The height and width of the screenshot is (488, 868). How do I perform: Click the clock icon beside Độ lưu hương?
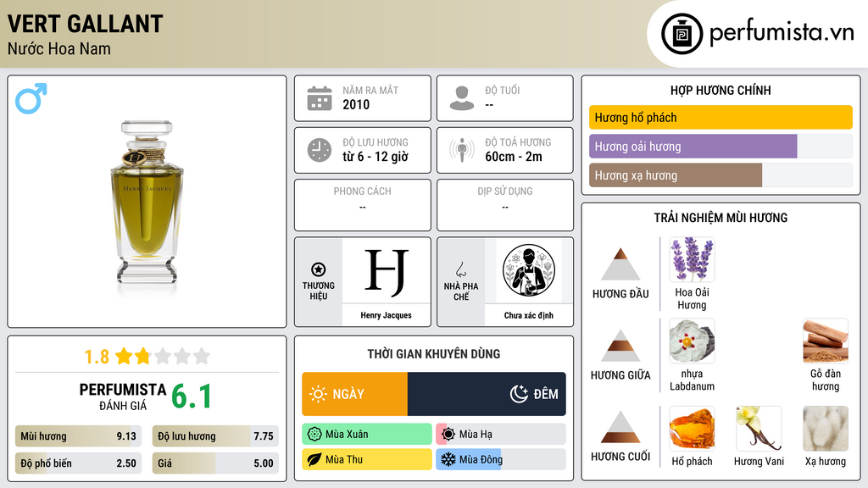[x=320, y=150]
